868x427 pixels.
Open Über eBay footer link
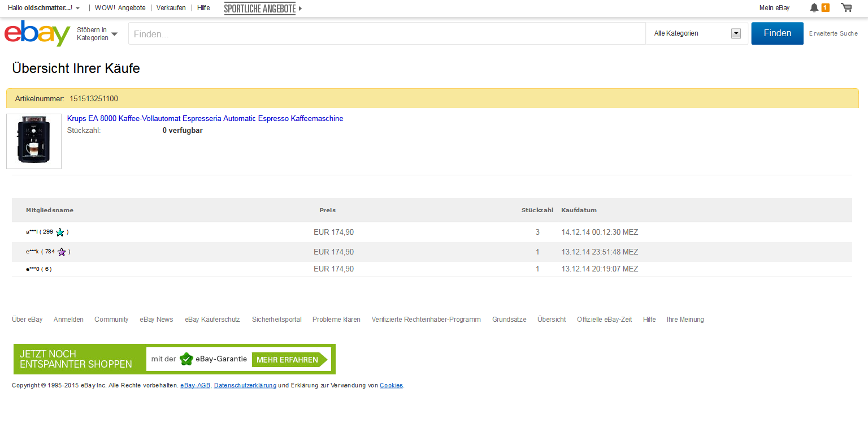pos(27,320)
